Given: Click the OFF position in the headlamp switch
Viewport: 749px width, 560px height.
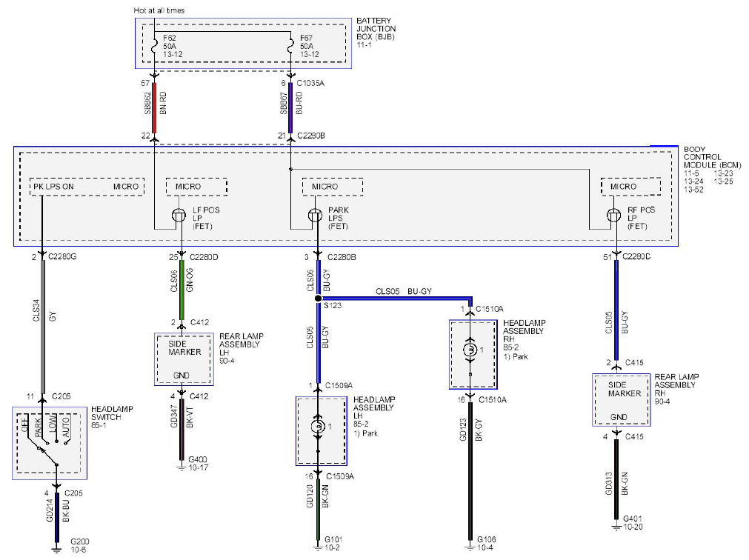Looking at the screenshot, I should [25, 425].
